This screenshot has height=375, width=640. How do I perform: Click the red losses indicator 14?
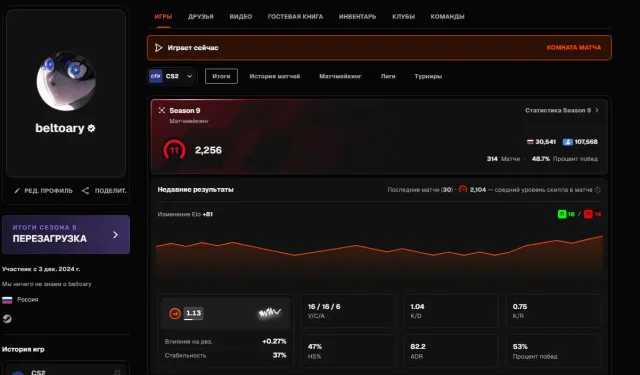coord(593,214)
